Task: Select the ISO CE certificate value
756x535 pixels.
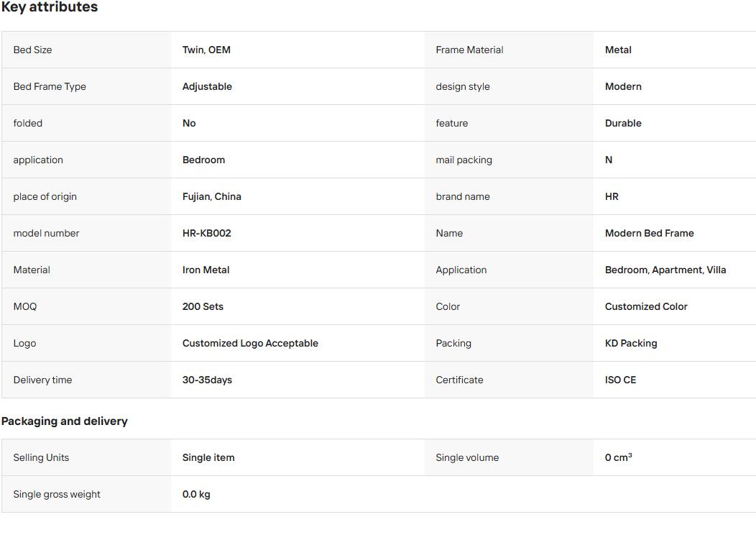Action: pyautogui.click(x=620, y=380)
